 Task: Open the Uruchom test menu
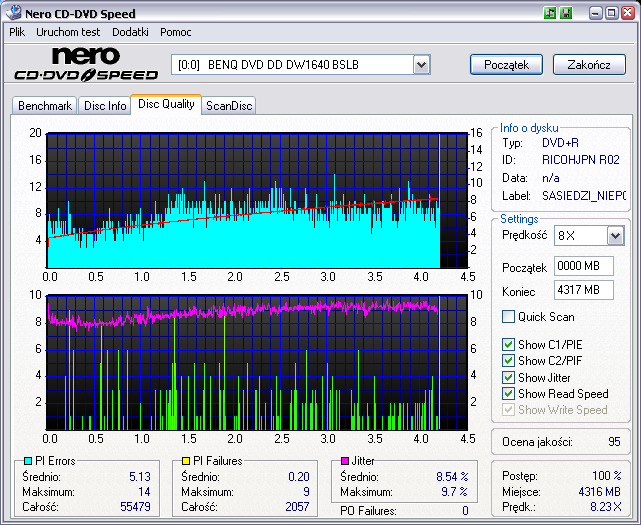tap(68, 32)
